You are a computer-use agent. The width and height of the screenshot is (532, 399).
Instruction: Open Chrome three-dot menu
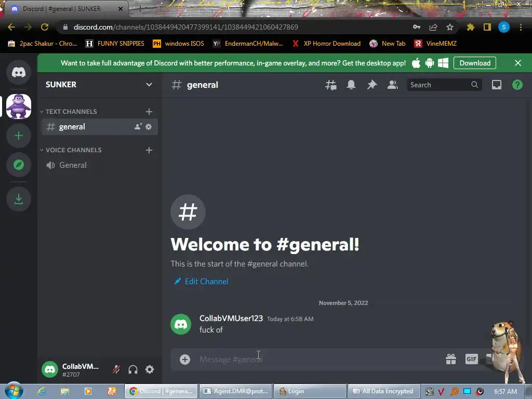[521, 27]
